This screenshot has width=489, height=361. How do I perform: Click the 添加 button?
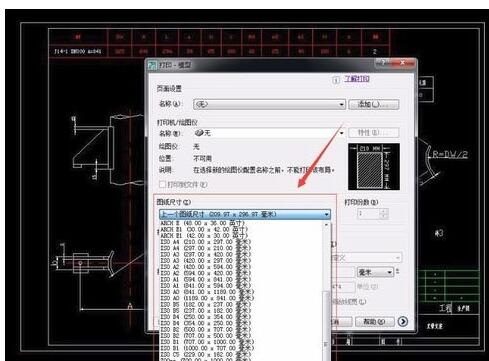click(374, 104)
